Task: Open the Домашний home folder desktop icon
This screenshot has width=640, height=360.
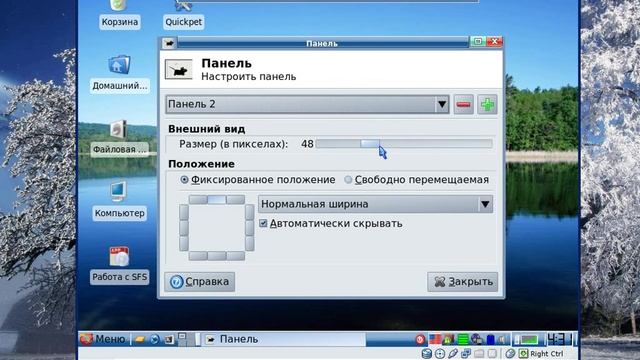Action: coord(120,74)
